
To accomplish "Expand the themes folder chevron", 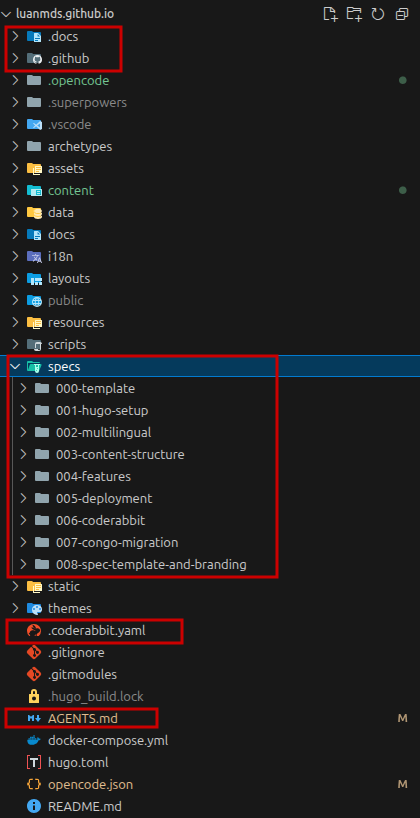I will pos(15,608).
